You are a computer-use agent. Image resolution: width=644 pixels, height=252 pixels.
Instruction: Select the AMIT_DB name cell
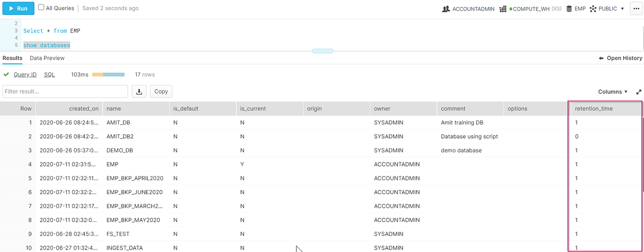pos(136,122)
